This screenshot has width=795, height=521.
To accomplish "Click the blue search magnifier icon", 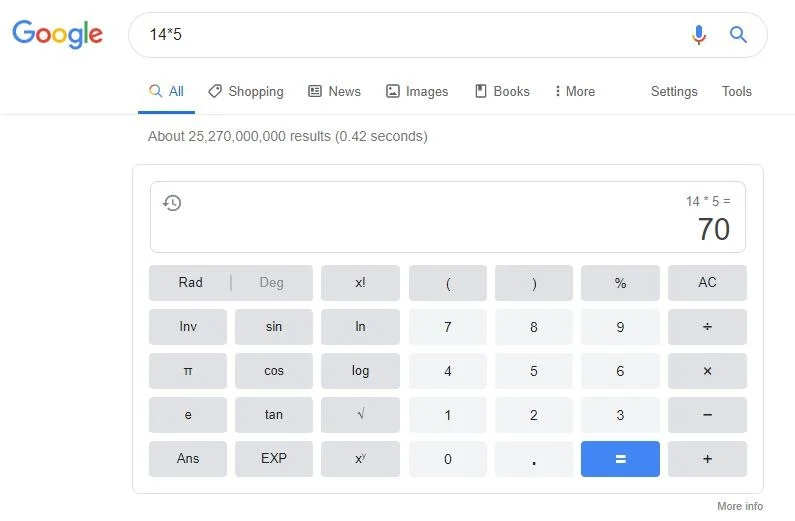I will tap(738, 35).
